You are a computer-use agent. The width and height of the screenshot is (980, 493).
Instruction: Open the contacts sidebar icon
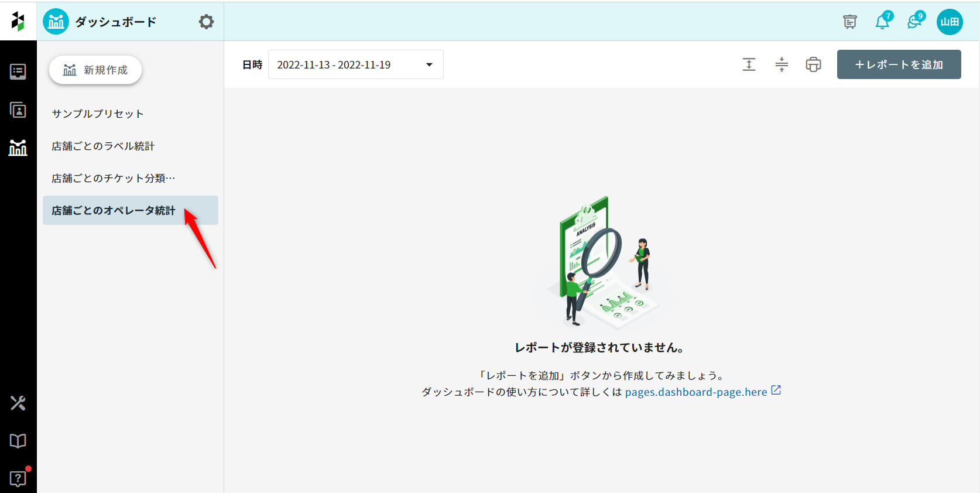click(18, 110)
